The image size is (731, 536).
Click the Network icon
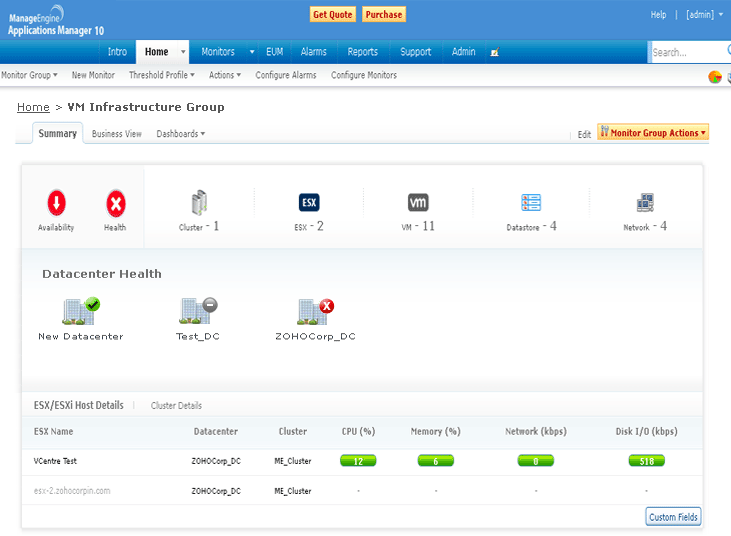tap(645, 203)
